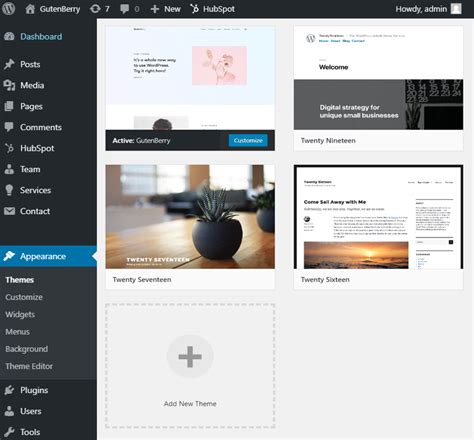Click HubSpot label in the admin bar

coord(219,9)
